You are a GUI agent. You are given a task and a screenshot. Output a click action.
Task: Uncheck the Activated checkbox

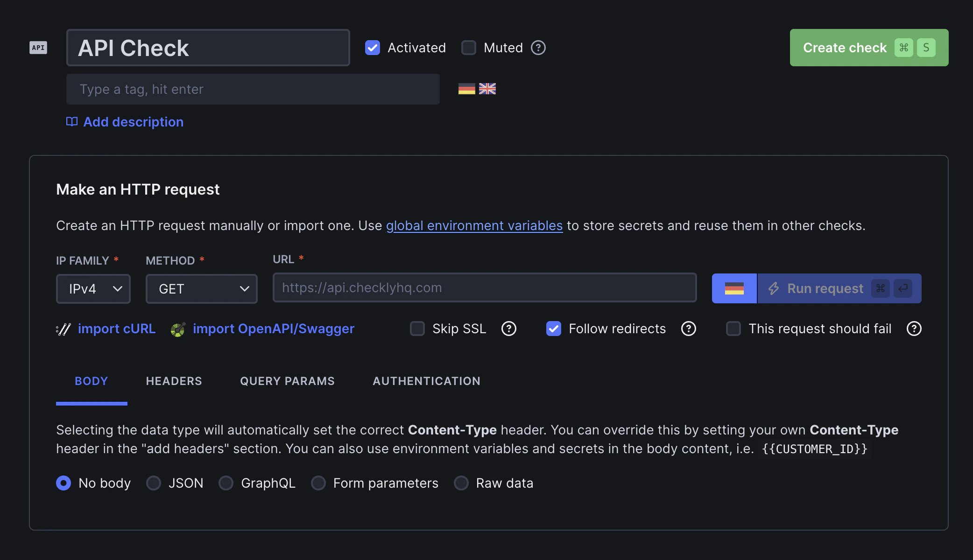(x=372, y=48)
